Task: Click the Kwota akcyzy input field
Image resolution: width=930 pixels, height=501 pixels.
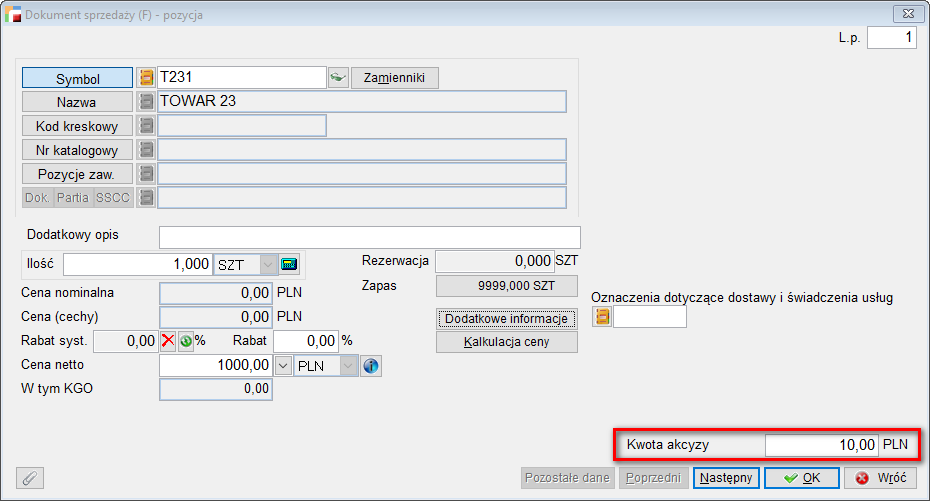Action: tap(822, 444)
